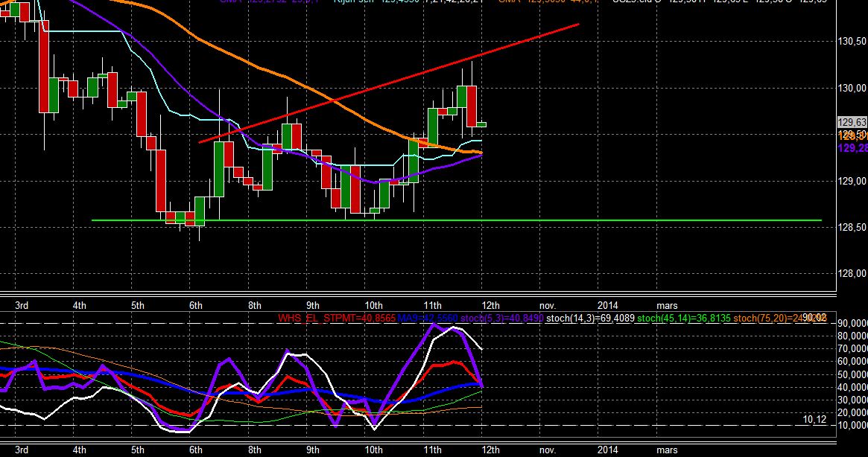Click the 130,50 price axis label
868x457 pixels.
point(852,41)
